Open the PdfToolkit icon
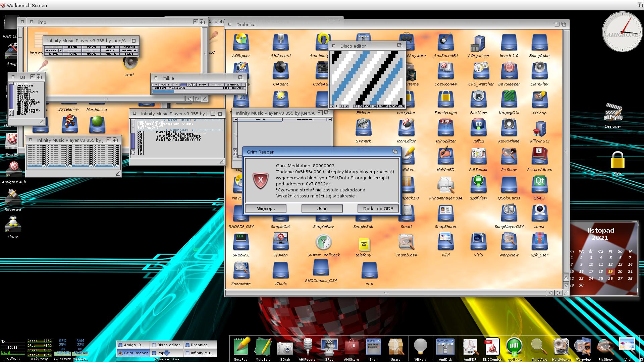This screenshot has height=362, width=644. tap(478, 157)
